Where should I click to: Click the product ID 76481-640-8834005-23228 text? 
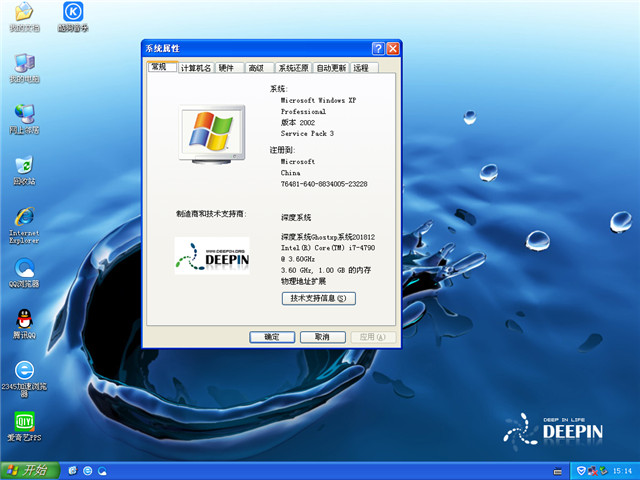(x=324, y=184)
